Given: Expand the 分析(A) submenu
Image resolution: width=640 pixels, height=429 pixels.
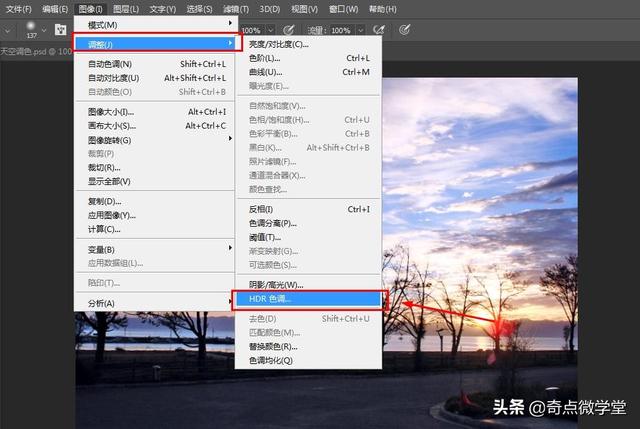Looking at the screenshot, I should [x=154, y=303].
